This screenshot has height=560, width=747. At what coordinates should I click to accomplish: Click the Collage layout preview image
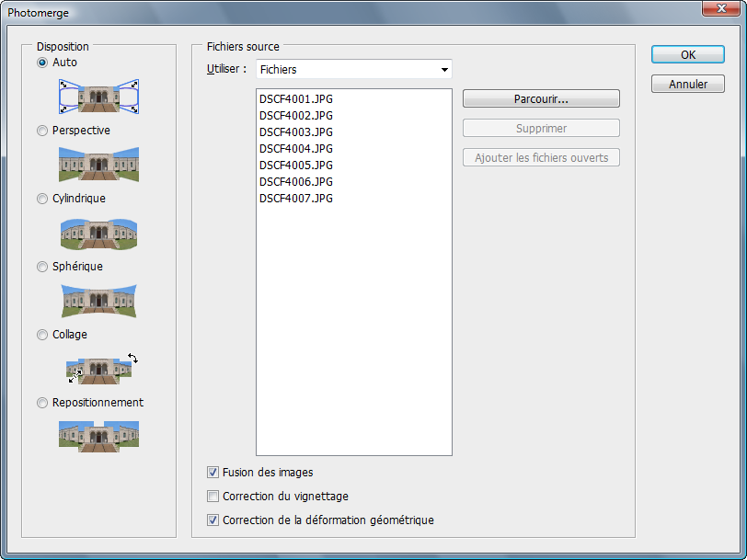point(102,368)
